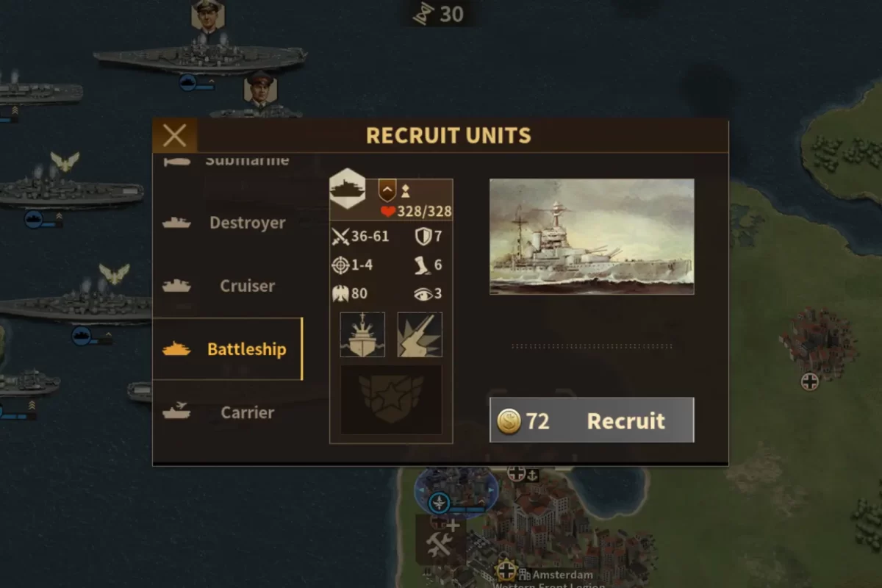Select the top battleship with general portrait
Viewport: 882px width, 588px height.
pyautogui.click(x=200, y=53)
